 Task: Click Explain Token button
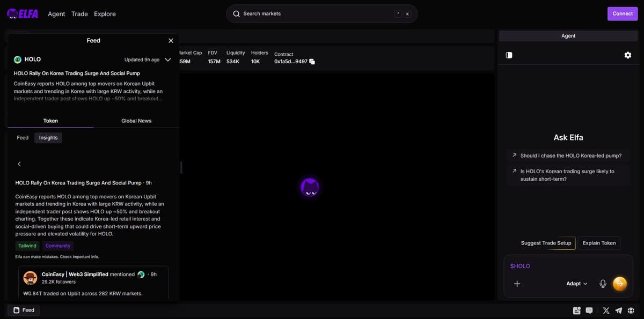(x=599, y=243)
